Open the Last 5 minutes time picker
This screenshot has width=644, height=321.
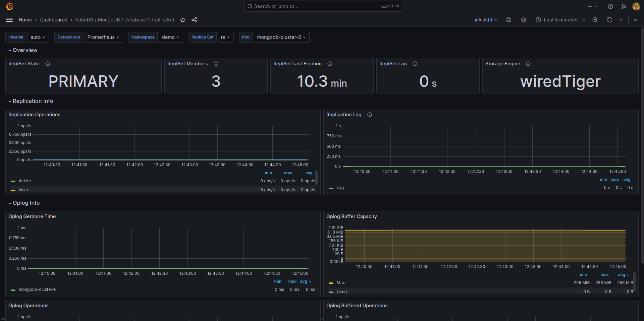(x=560, y=20)
